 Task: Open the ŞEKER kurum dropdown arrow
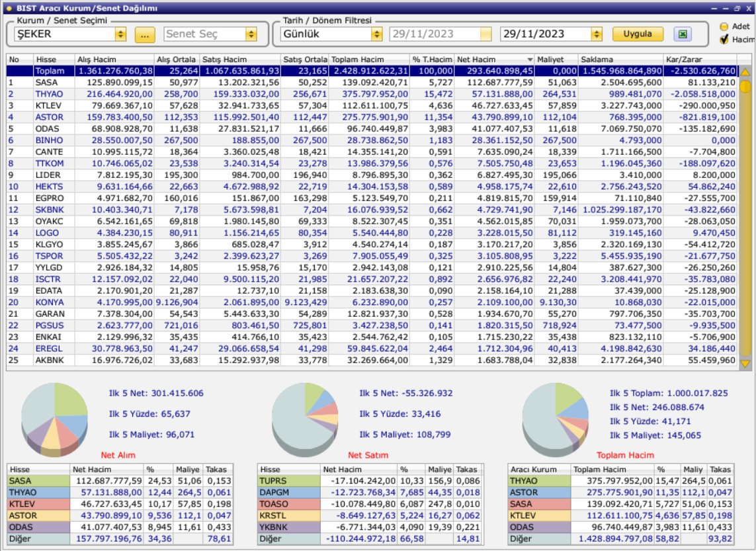[x=120, y=34]
